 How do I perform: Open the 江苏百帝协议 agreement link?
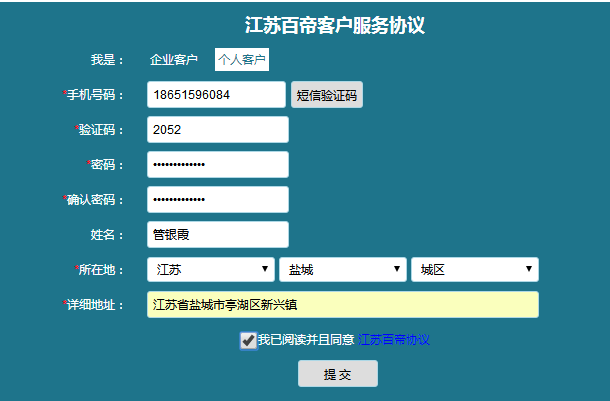pos(394,340)
